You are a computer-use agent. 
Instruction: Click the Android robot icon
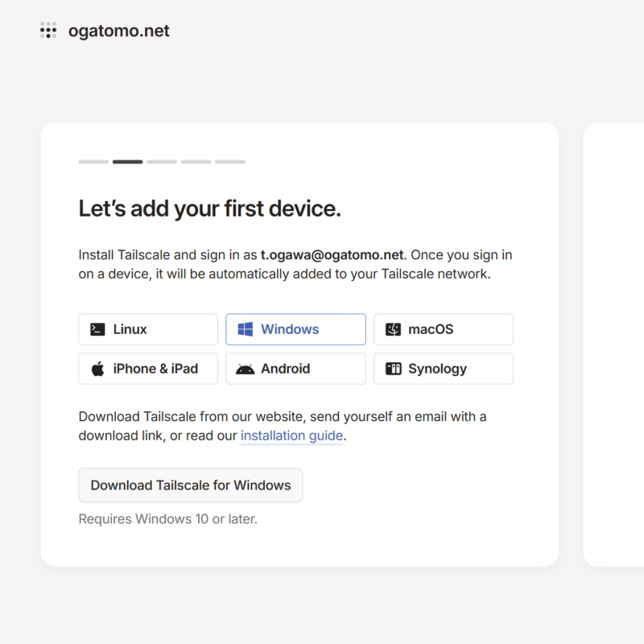coord(246,369)
